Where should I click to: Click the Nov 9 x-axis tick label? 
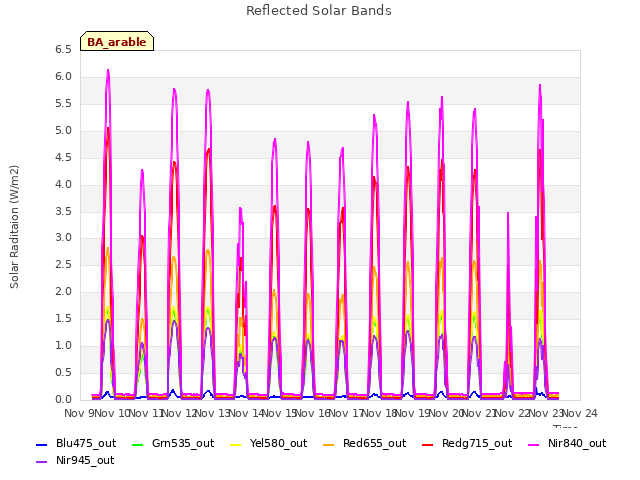[x=79, y=414]
